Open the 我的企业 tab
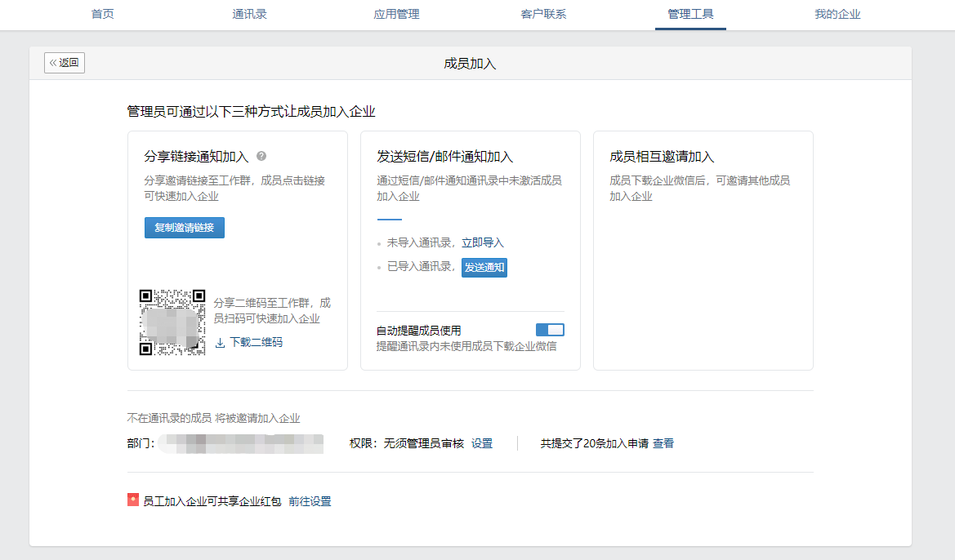This screenshot has height=560, width=955. (x=837, y=15)
